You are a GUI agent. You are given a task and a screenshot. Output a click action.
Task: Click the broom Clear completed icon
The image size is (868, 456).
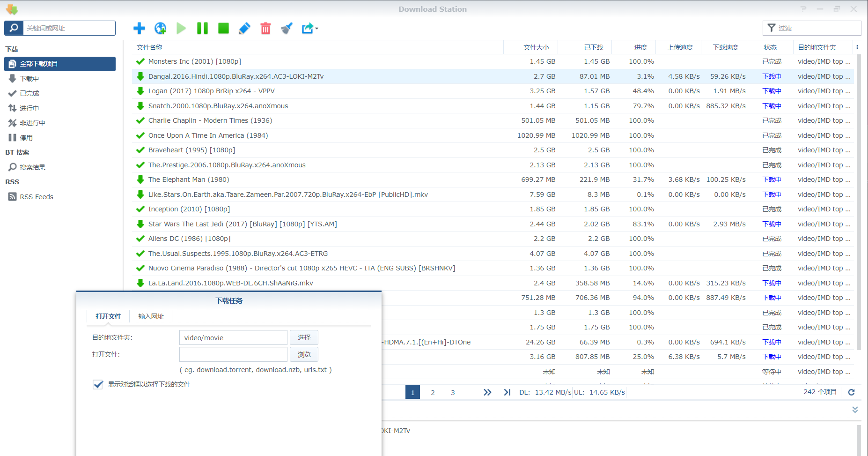click(287, 28)
